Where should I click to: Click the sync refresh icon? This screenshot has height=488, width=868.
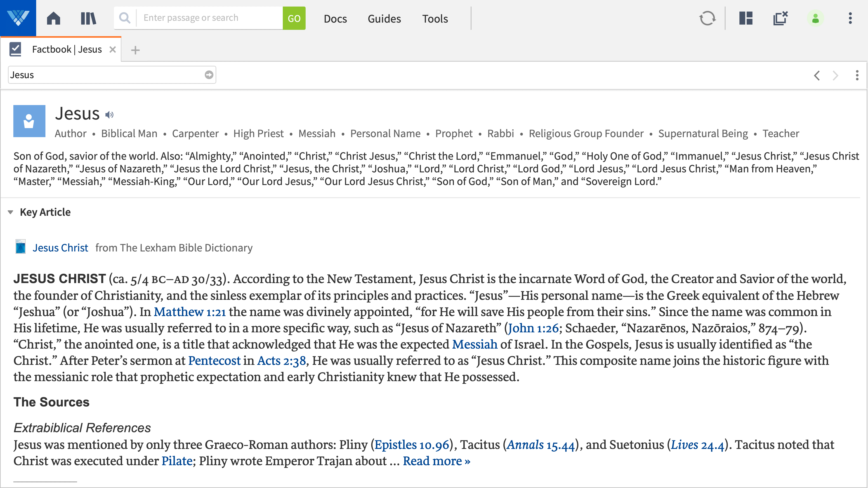(707, 18)
